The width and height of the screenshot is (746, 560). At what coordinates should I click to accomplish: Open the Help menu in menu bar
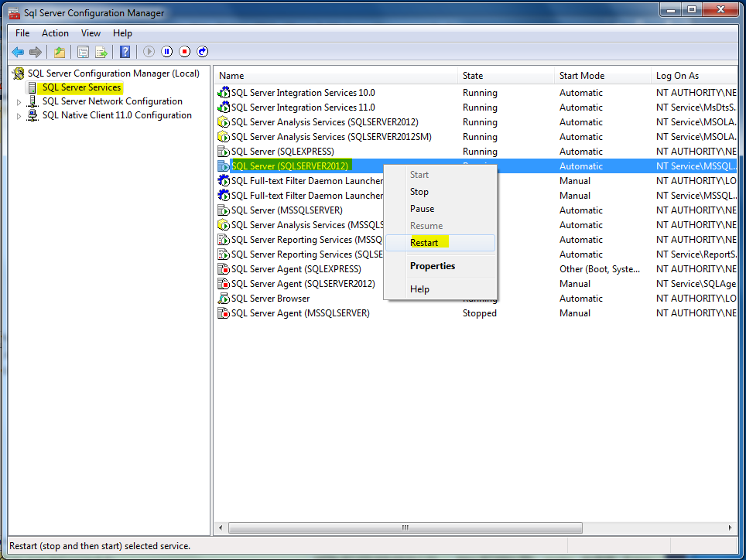coord(122,33)
